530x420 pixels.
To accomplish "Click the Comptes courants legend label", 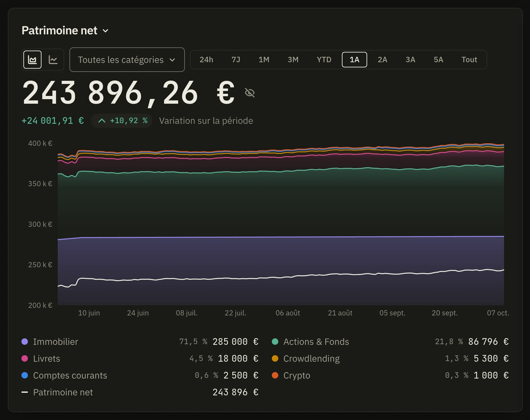I will pos(70,375).
